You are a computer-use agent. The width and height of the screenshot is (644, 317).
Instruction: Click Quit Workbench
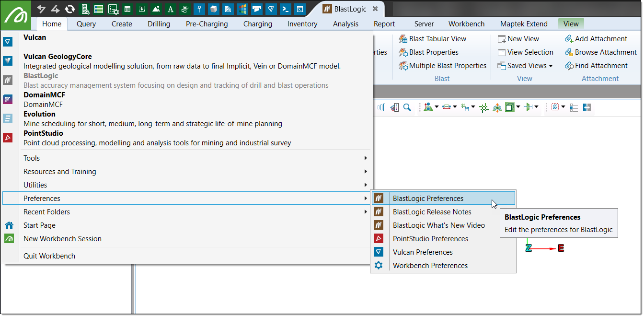tap(187, 256)
